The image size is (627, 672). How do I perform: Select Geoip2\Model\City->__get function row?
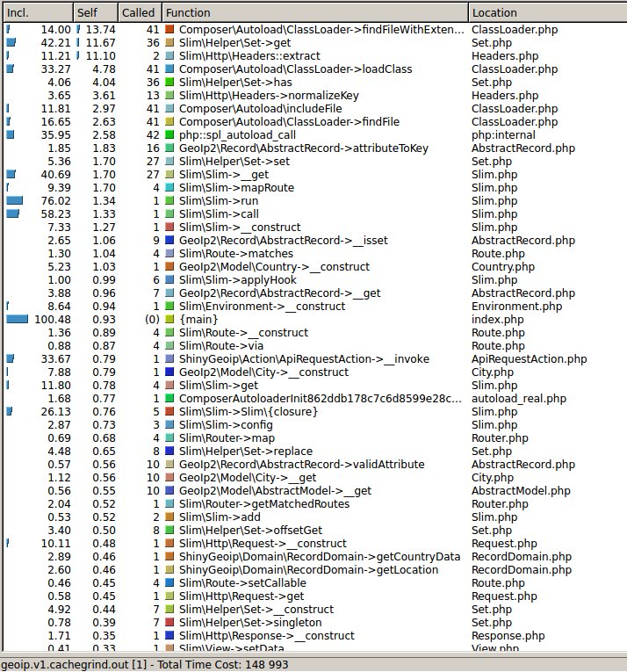click(315, 478)
